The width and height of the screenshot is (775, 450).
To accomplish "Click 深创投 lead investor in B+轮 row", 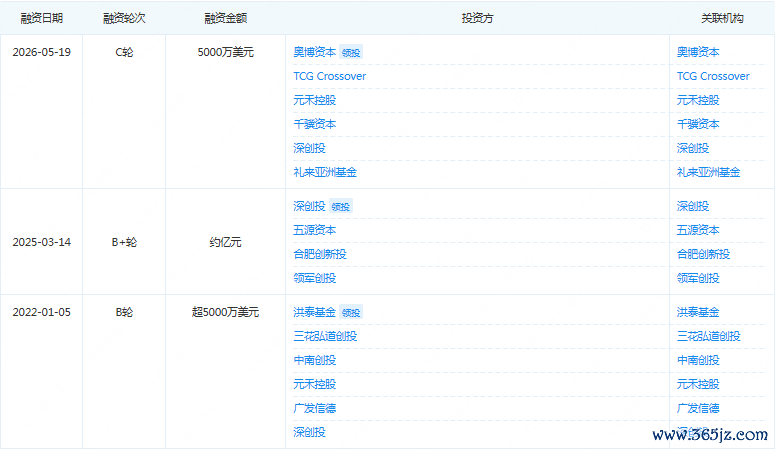I will point(309,206).
